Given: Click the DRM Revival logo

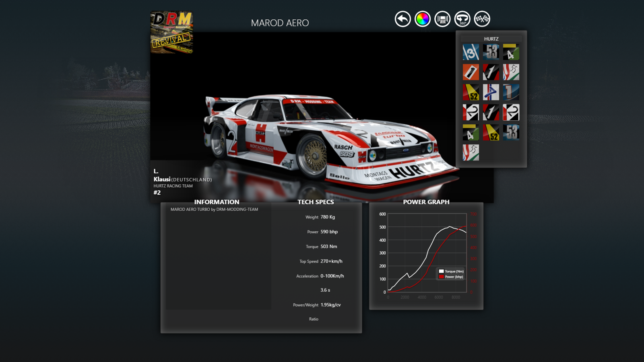Looking at the screenshot, I should coord(172,32).
